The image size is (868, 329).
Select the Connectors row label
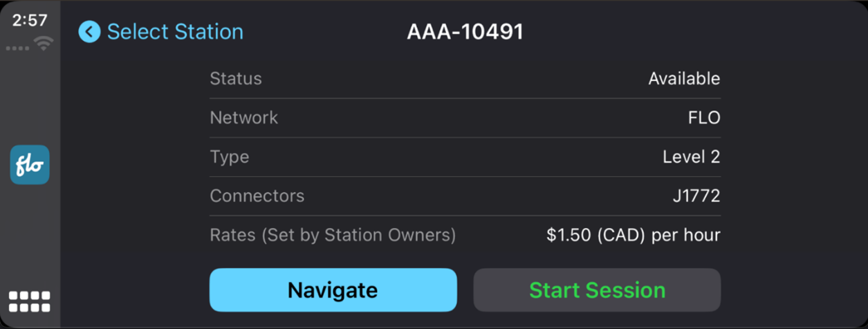257,196
